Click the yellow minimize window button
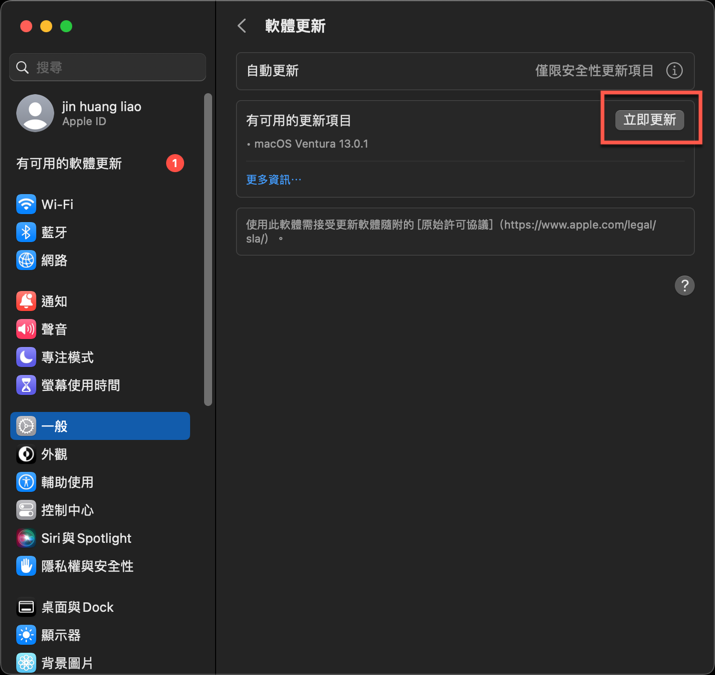715x675 pixels. [x=46, y=26]
